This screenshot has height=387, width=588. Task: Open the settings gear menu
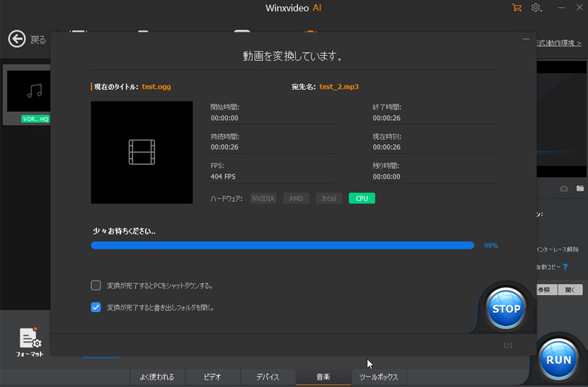[x=537, y=7]
